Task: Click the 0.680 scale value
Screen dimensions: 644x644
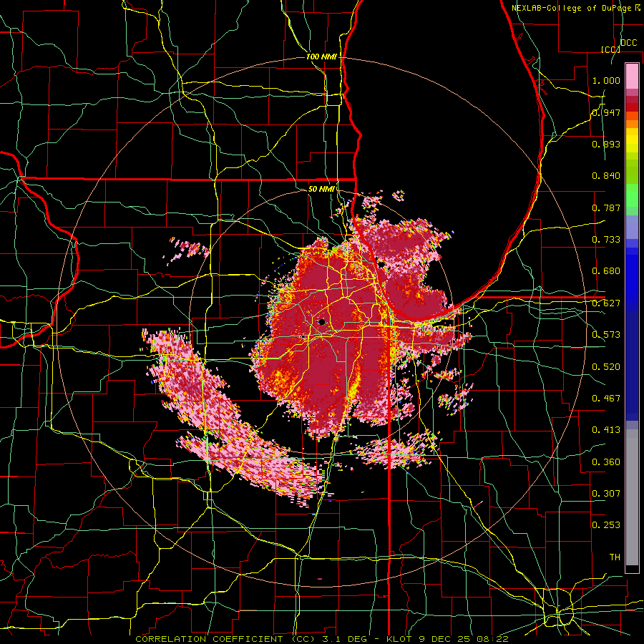Action: pyautogui.click(x=606, y=271)
